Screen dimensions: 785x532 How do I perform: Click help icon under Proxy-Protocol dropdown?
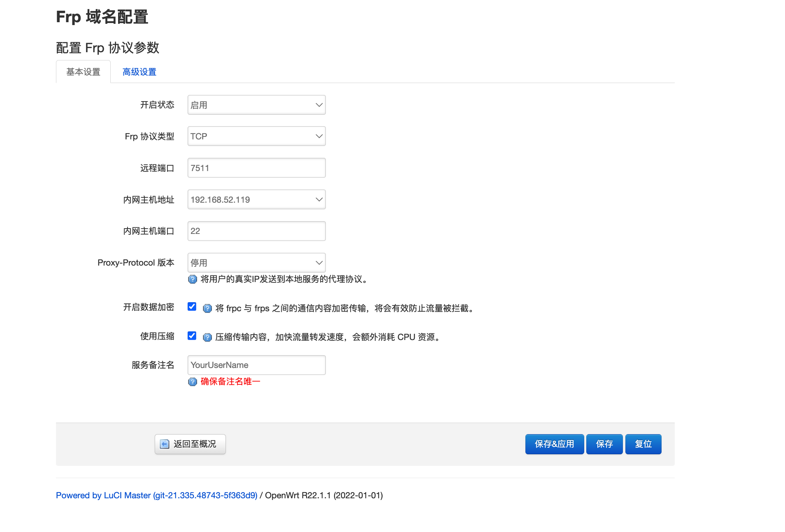192,280
